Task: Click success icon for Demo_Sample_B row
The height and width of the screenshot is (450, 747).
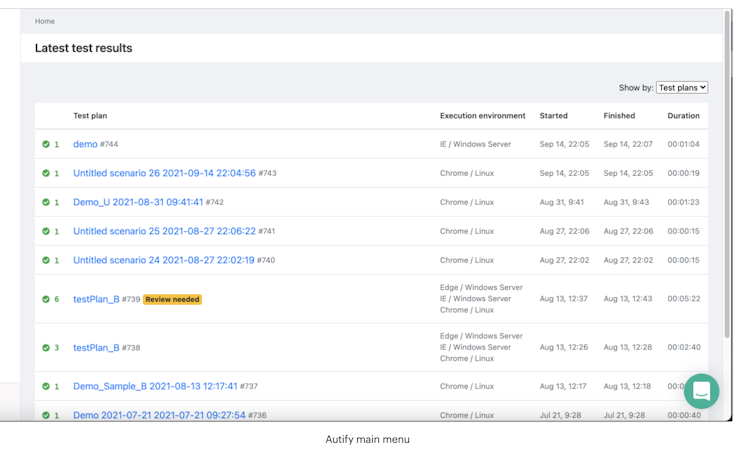Action: tap(46, 387)
